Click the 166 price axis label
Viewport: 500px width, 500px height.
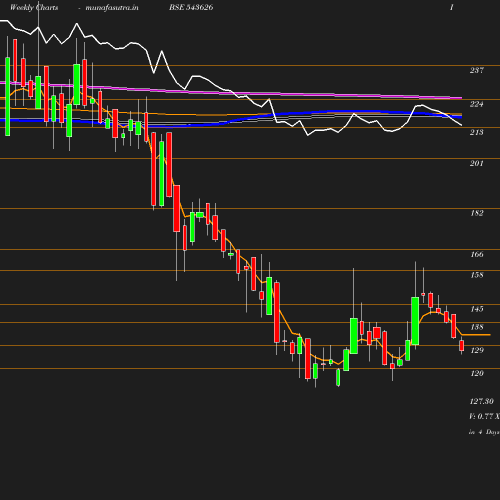point(477,254)
